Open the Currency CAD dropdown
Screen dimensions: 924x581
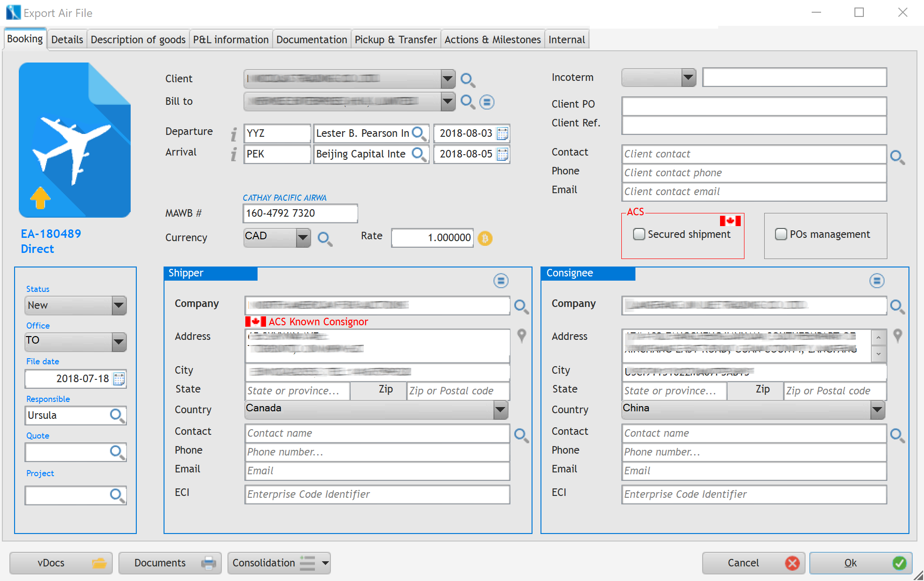[x=303, y=238]
